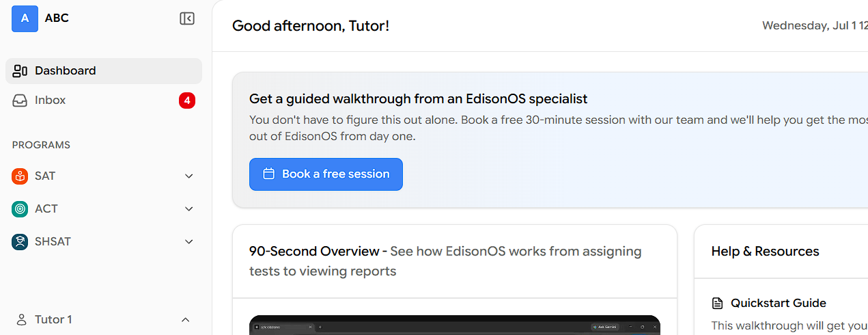Collapse the sidebar with the panel icon
The image size is (868, 335).
click(187, 18)
